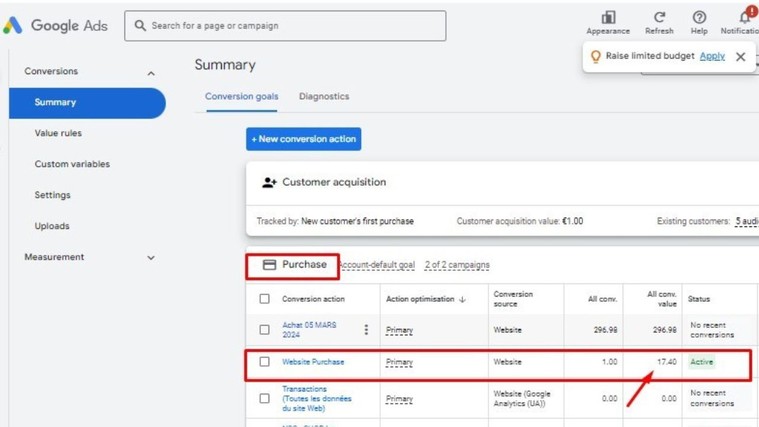Click the 17.40 conversion value cell
Image resolution: width=759 pixels, height=427 pixels.
(667, 362)
